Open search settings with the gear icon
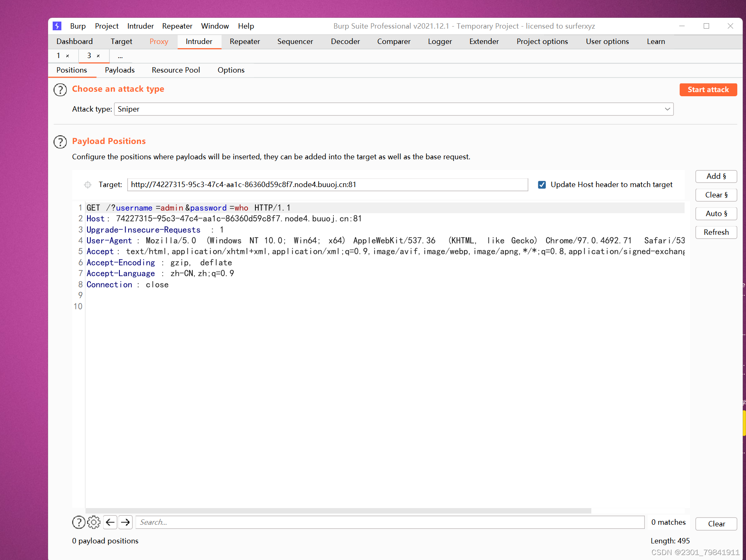Screen dimensions: 746x560 pos(94,522)
